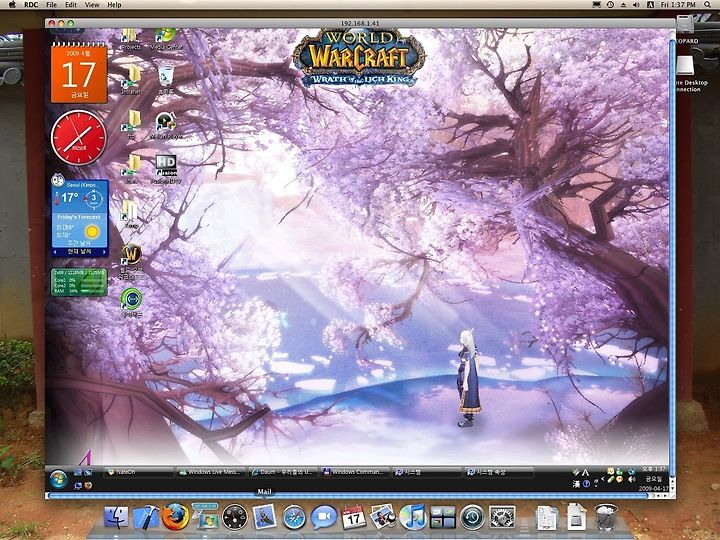Click the calendar gadget showing 17
This screenshot has height=540, width=720.
coord(79,73)
